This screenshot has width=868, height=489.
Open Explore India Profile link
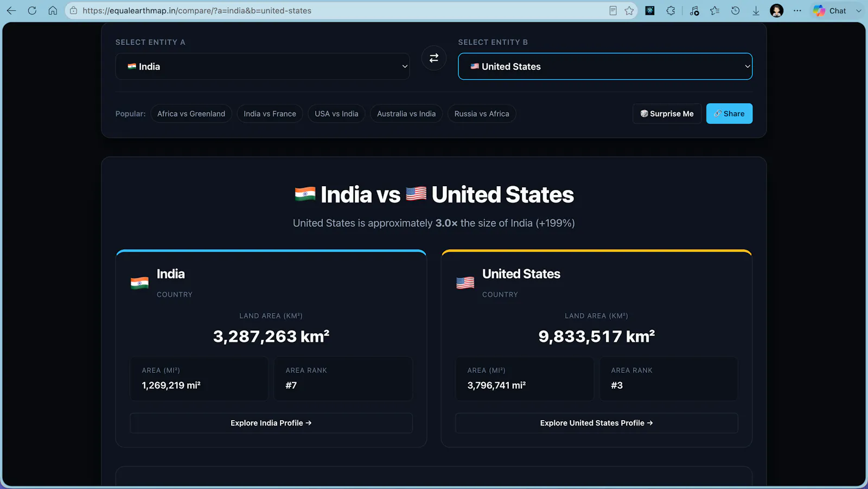[x=271, y=423]
